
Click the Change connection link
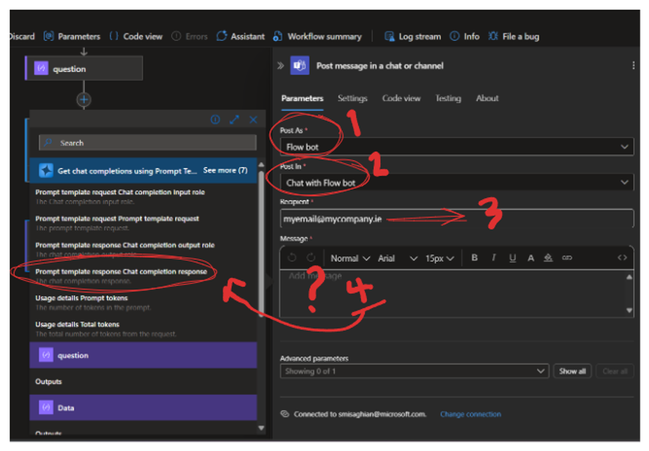click(x=471, y=414)
